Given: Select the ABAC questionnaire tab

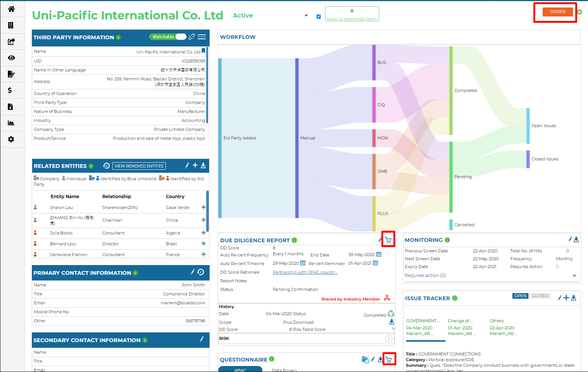Looking at the screenshot, I should pyautogui.click(x=240, y=369).
